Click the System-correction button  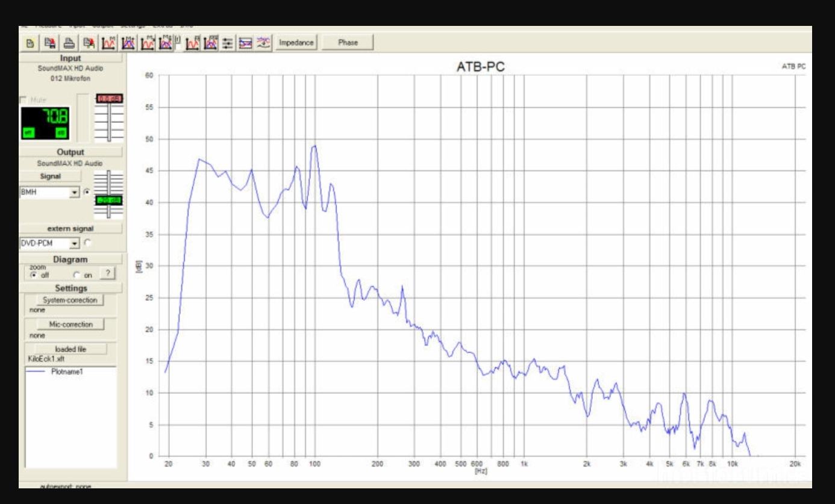click(70, 300)
